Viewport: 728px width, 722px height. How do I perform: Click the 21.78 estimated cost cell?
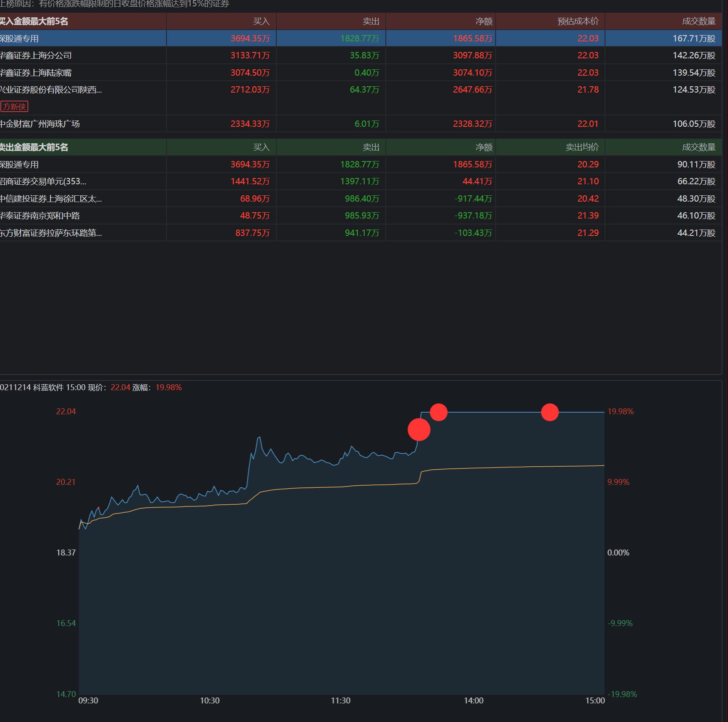[x=588, y=90]
